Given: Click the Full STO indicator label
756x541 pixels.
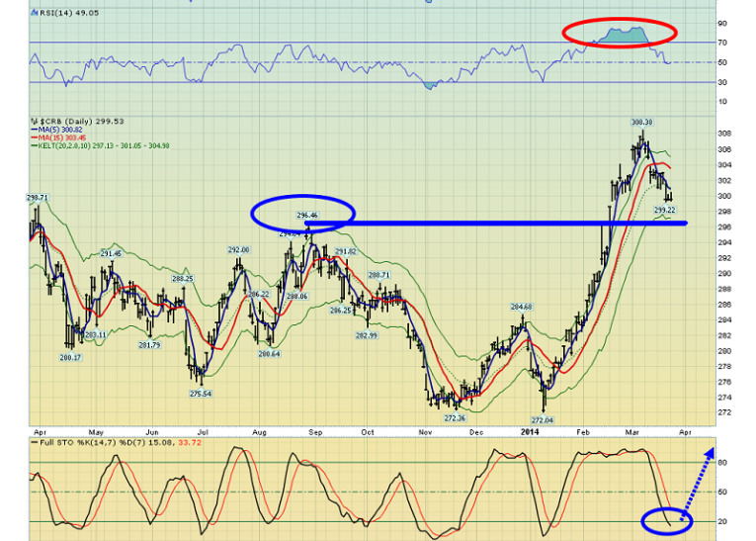Looking at the screenshot, I should click(x=89, y=439).
